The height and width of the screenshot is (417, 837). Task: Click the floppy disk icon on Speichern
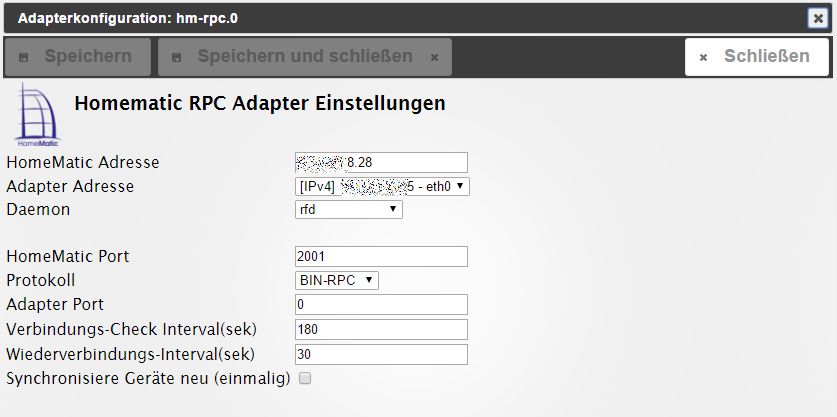tap(26, 58)
